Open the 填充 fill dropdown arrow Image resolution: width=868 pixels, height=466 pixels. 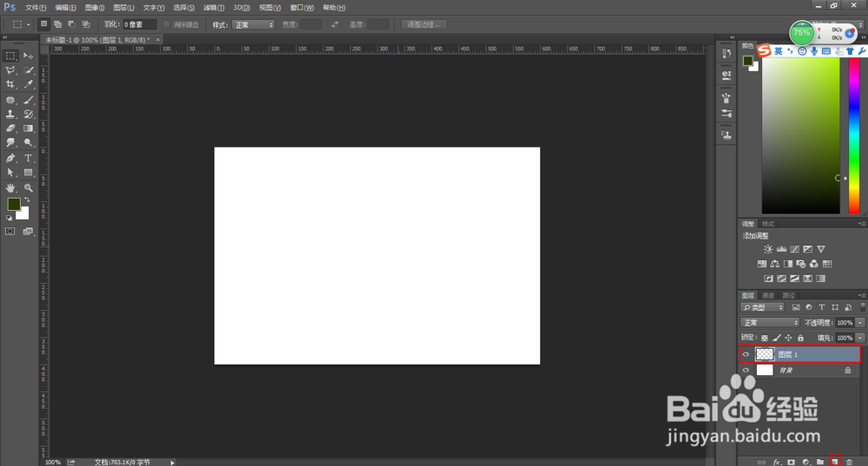tap(860, 338)
